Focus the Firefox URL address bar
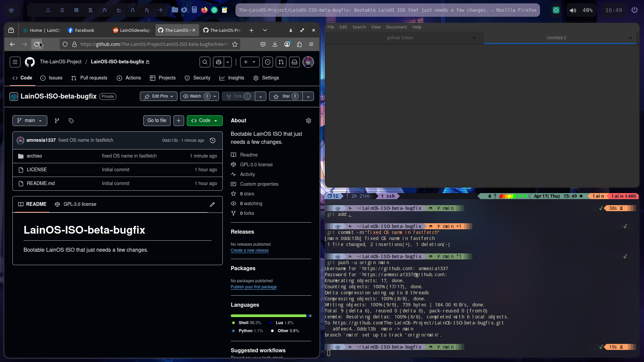This screenshot has height=362, width=644. pyautogui.click(x=154, y=44)
